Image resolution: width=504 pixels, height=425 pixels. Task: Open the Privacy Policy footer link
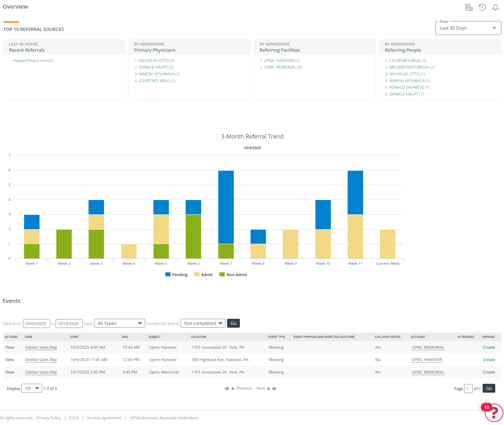coord(49,418)
